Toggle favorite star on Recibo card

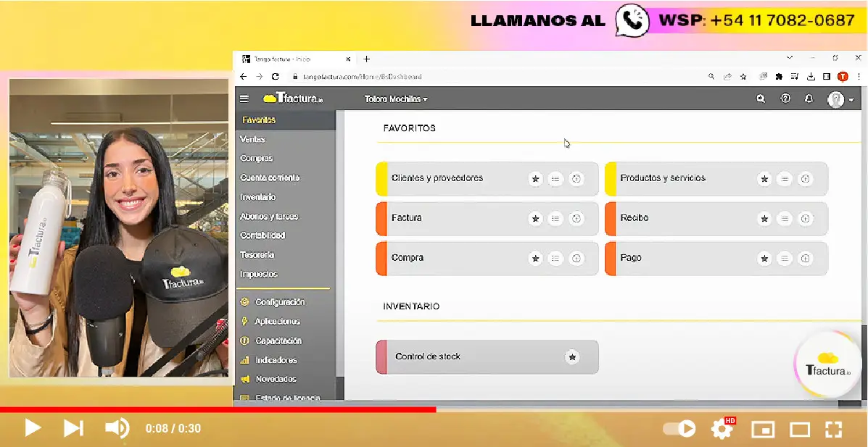tap(764, 219)
